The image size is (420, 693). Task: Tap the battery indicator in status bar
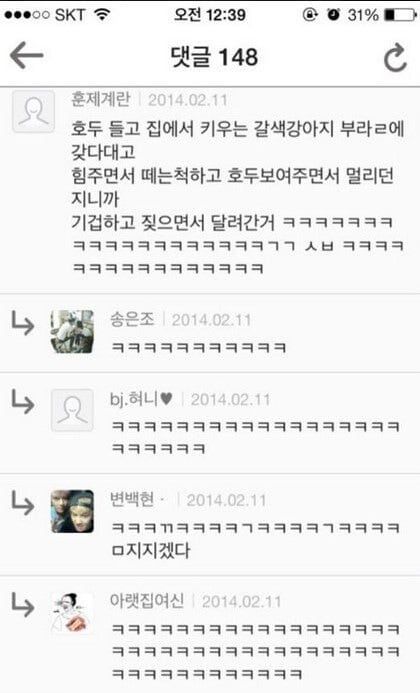point(400,15)
